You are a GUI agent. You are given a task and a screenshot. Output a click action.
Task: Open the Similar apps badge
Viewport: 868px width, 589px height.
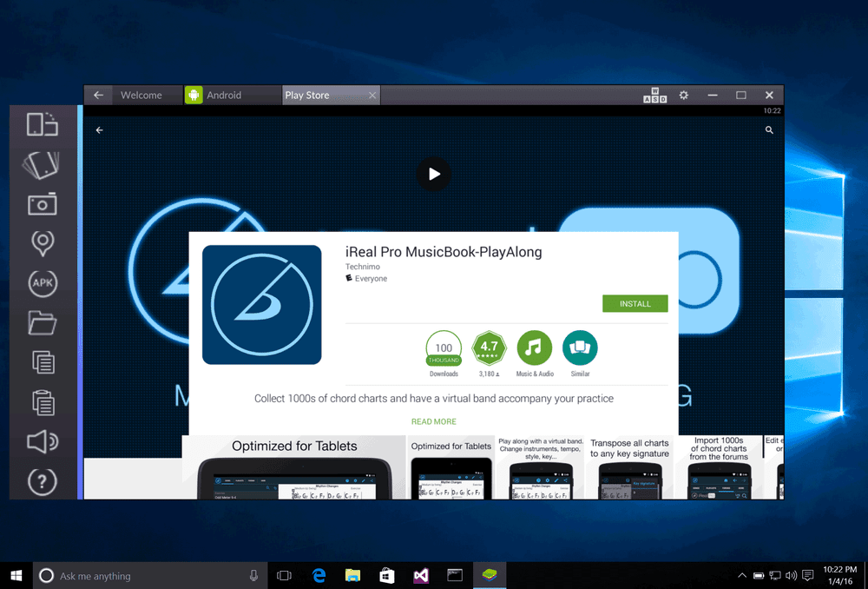click(580, 354)
